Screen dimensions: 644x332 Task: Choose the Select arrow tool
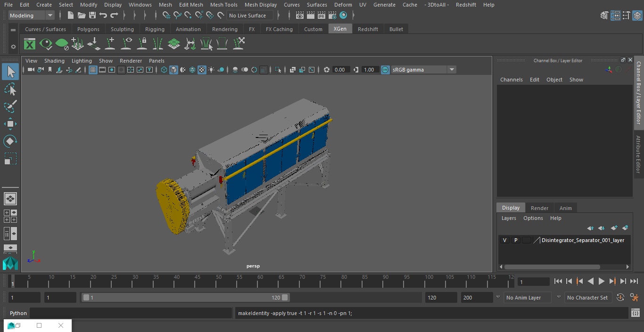click(x=10, y=72)
